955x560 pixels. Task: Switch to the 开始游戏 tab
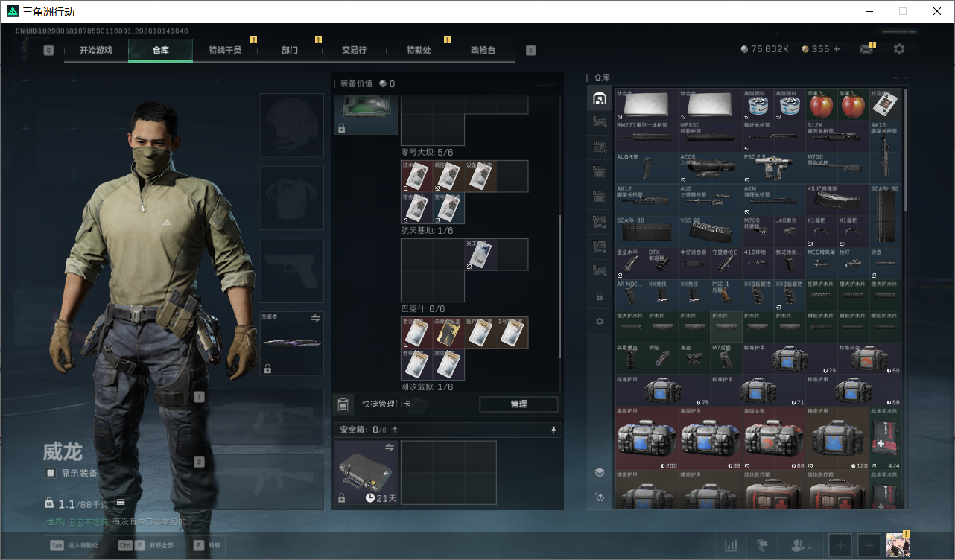click(96, 50)
